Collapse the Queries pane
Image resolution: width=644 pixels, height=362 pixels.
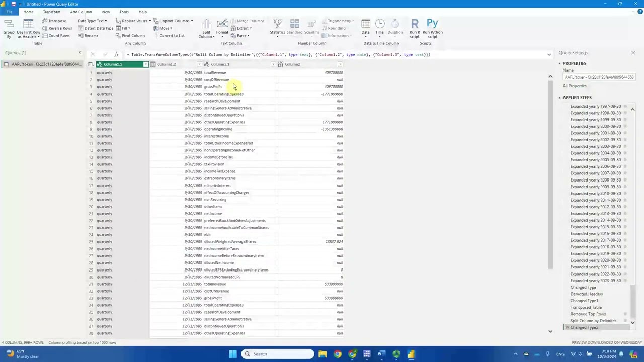tap(79, 53)
